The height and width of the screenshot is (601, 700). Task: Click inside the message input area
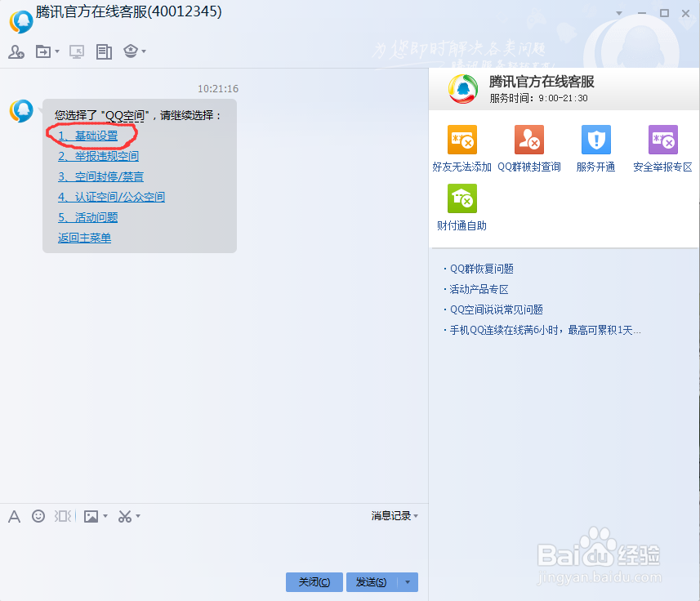point(213,548)
